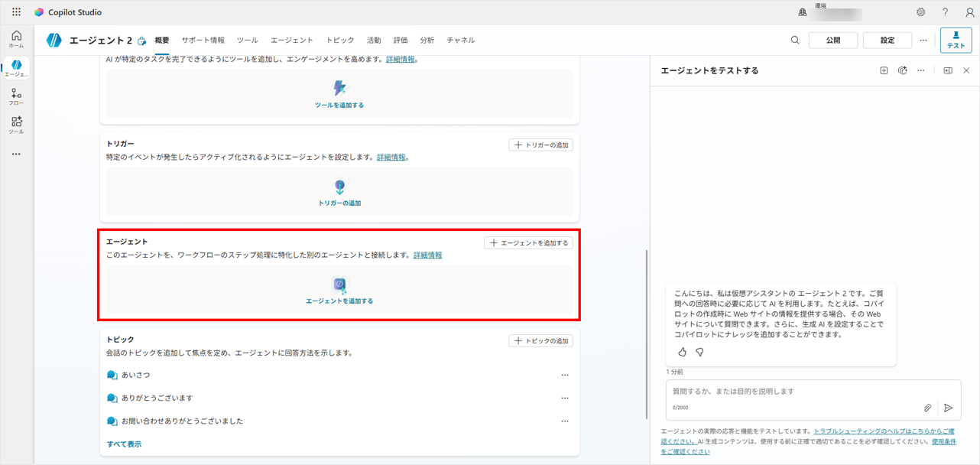Click the search magnifier icon
This screenshot has height=465, width=980.
pyautogui.click(x=795, y=41)
